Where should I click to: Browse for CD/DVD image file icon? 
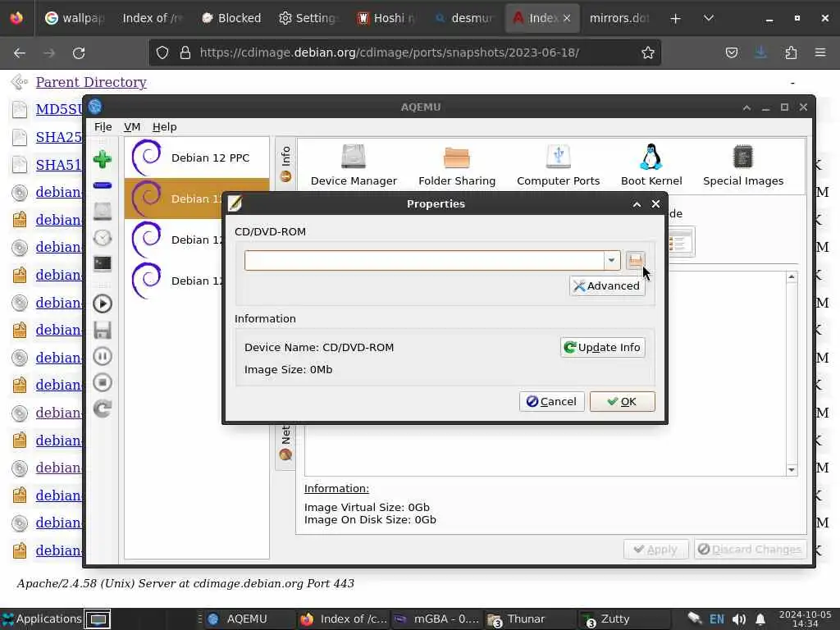(x=636, y=260)
